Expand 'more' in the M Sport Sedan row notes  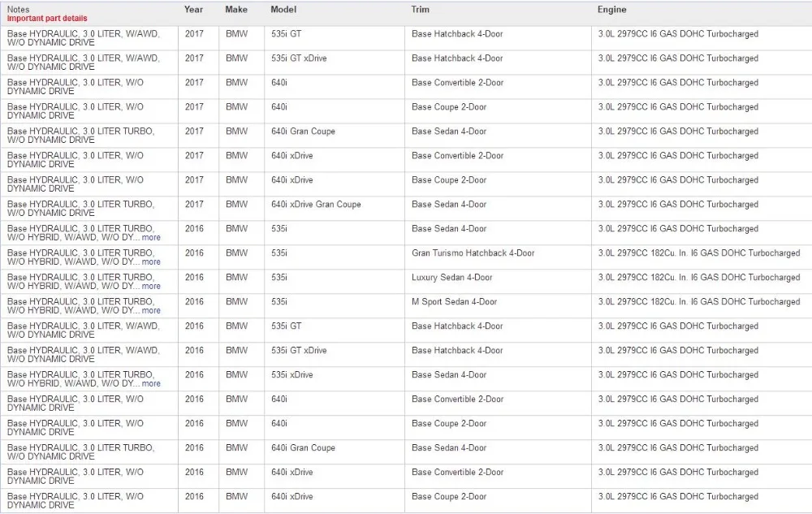(151, 310)
